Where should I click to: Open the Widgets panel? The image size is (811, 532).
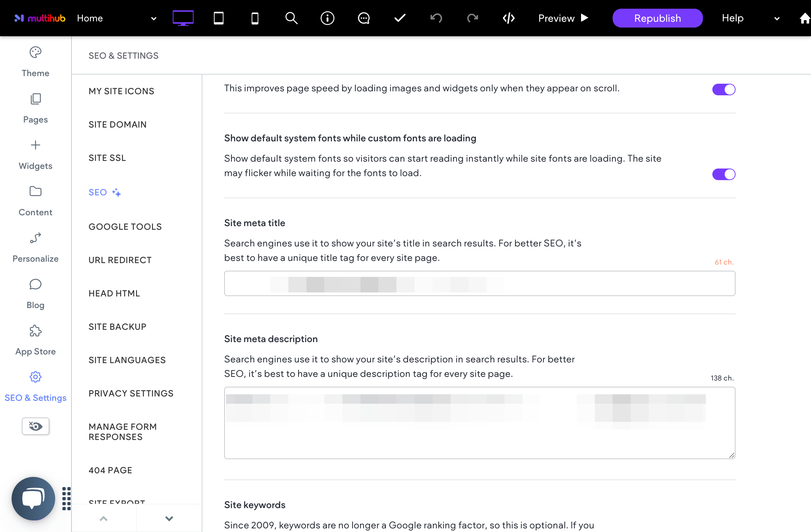click(36, 155)
